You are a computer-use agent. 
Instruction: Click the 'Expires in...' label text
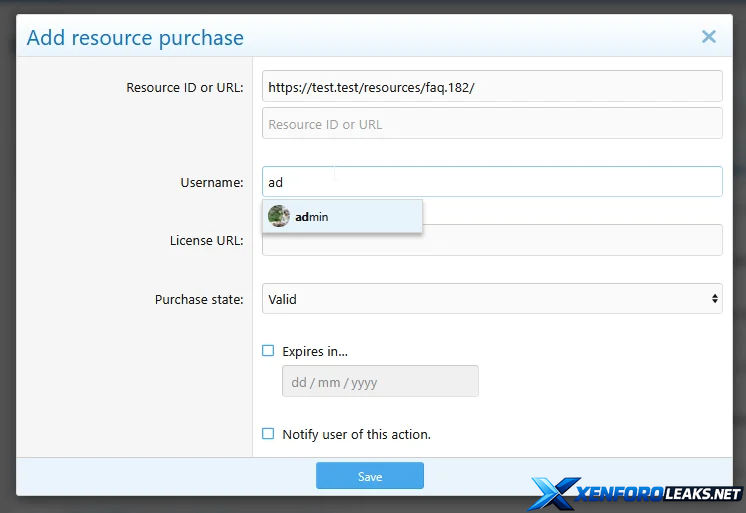[315, 351]
